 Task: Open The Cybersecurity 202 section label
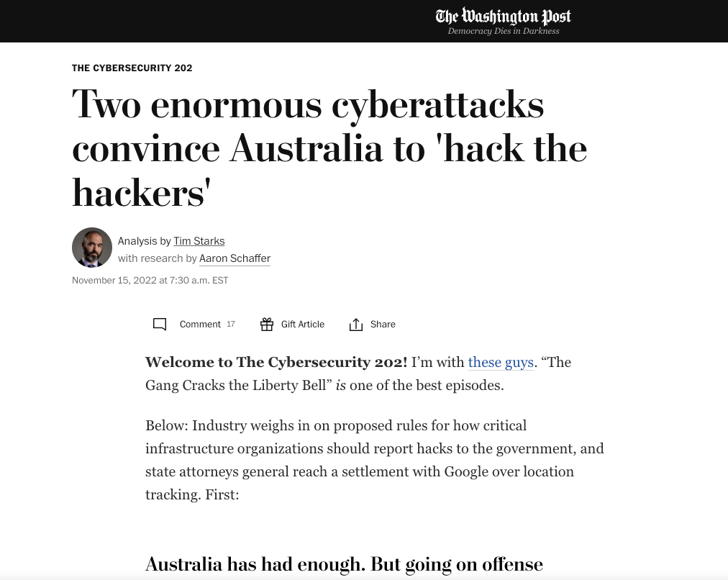132,68
